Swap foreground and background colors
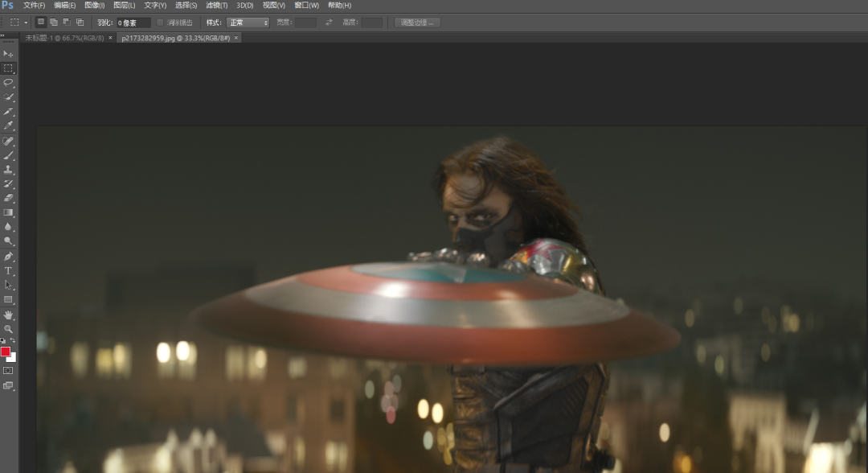Image resolution: width=868 pixels, height=473 pixels. 13,340
